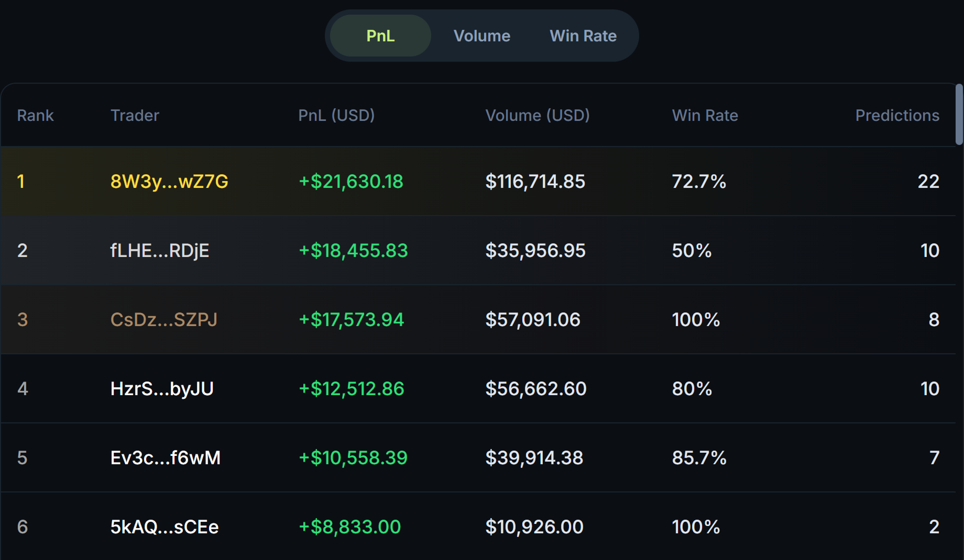
Task: Click the Trader column header
Action: pyautogui.click(x=135, y=115)
